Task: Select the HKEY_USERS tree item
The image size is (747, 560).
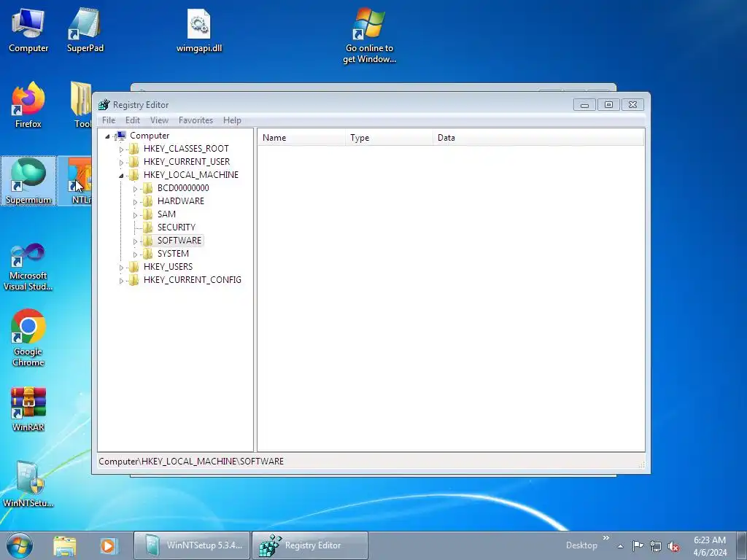Action: click(x=168, y=267)
